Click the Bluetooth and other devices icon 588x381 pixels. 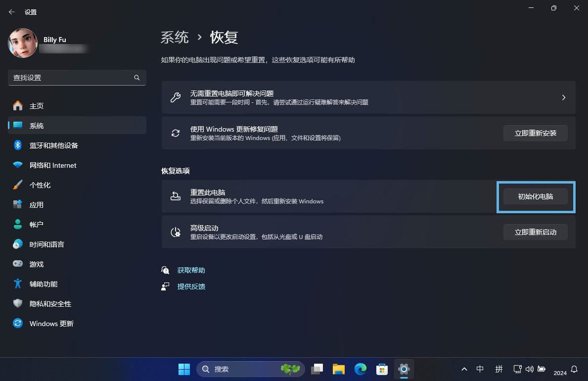tap(18, 145)
